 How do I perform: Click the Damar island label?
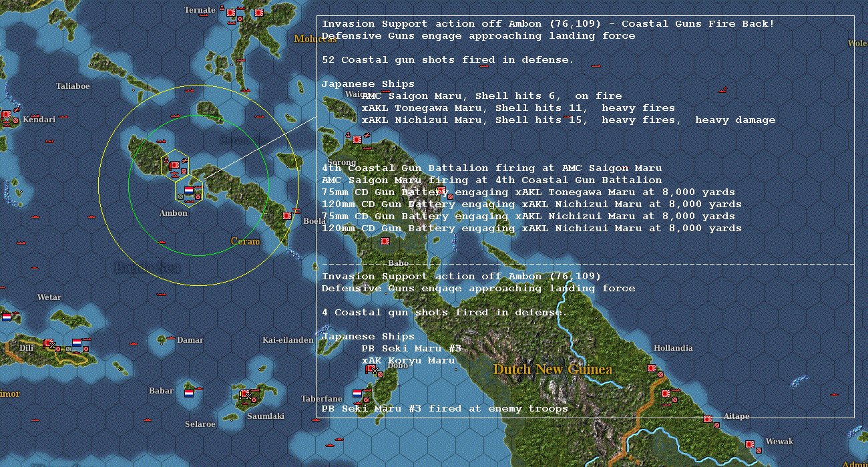point(190,340)
